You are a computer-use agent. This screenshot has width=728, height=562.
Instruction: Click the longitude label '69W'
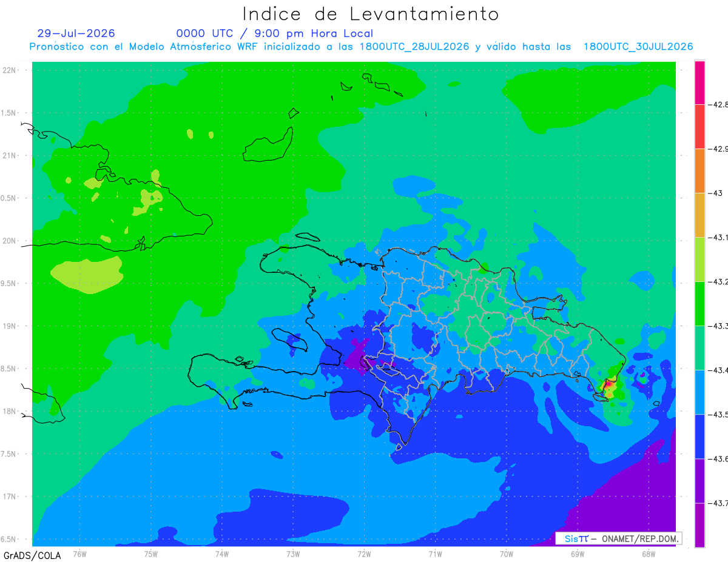coord(578,554)
